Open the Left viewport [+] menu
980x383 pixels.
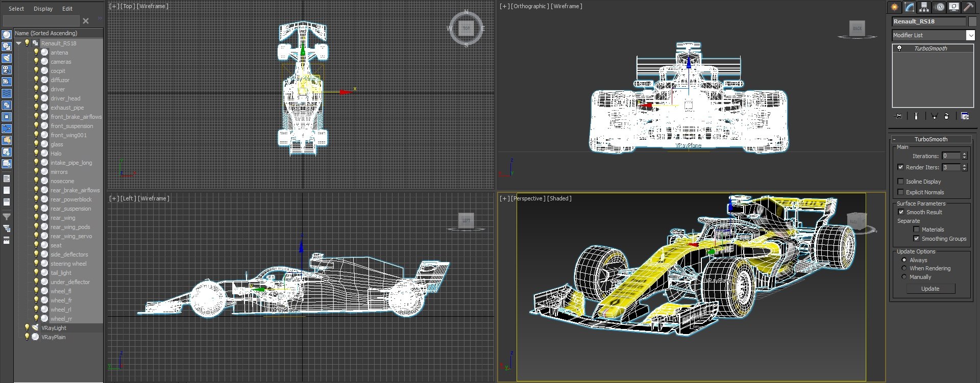coord(114,198)
